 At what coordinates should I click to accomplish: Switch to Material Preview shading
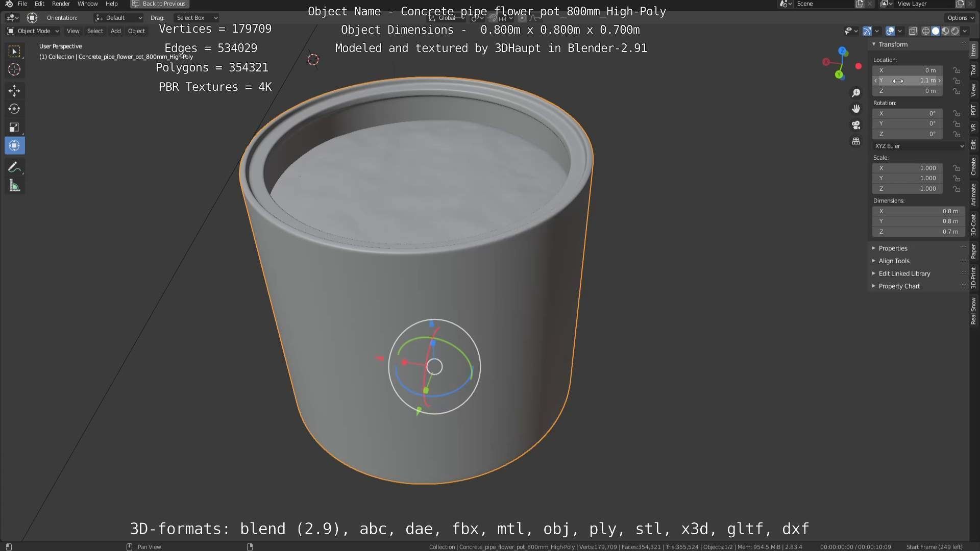click(945, 31)
